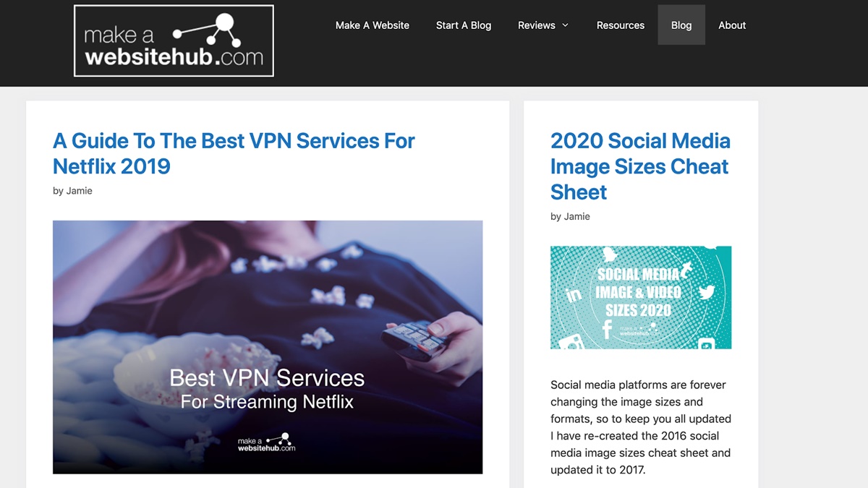868x488 pixels.
Task: Open the Make A Website menu item
Action: point(373,25)
